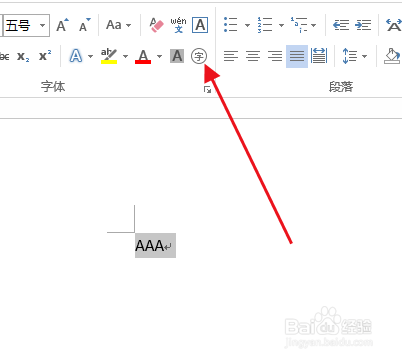Open the Enclose Characters tool
The image size is (402, 360).
[x=199, y=56]
